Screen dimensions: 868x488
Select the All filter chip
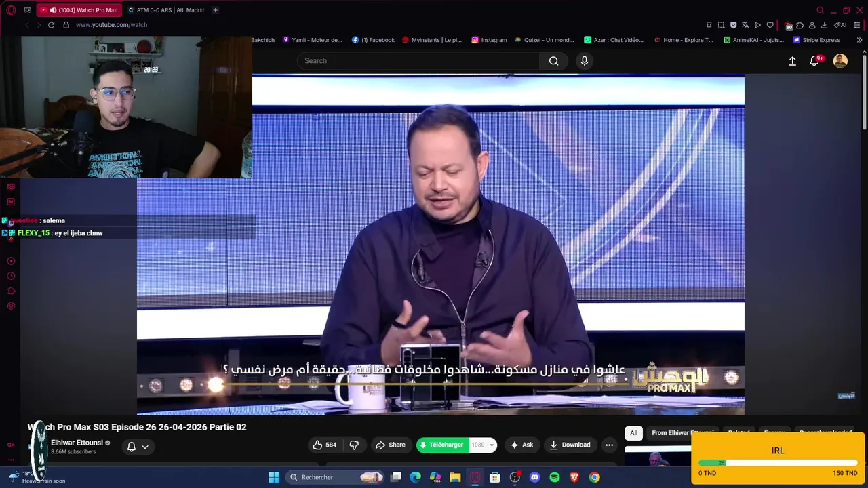633,433
